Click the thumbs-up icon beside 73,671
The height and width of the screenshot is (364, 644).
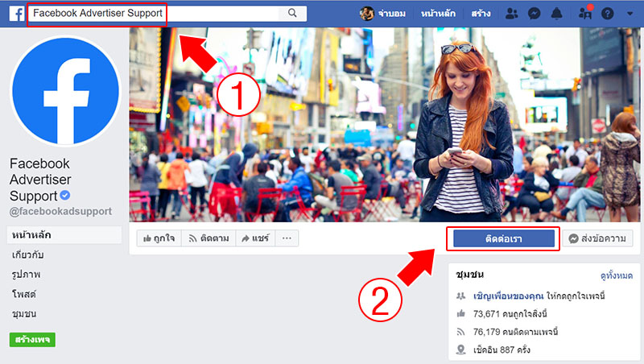pos(460,314)
